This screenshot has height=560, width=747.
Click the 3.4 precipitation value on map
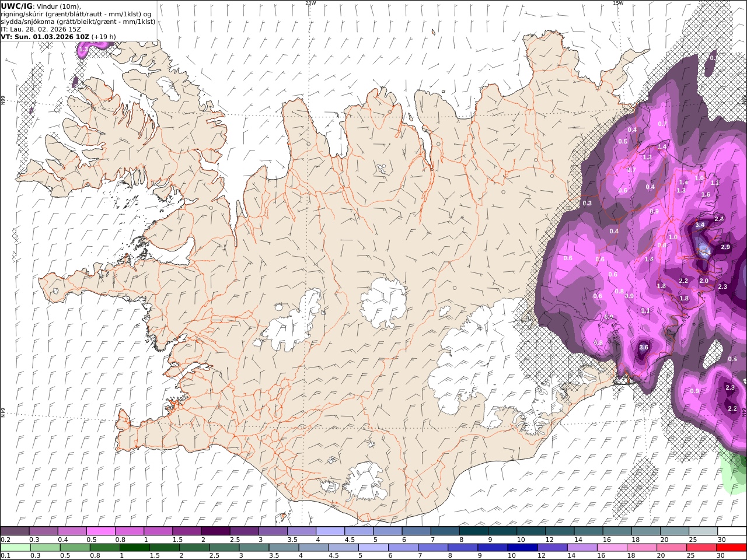(700, 225)
